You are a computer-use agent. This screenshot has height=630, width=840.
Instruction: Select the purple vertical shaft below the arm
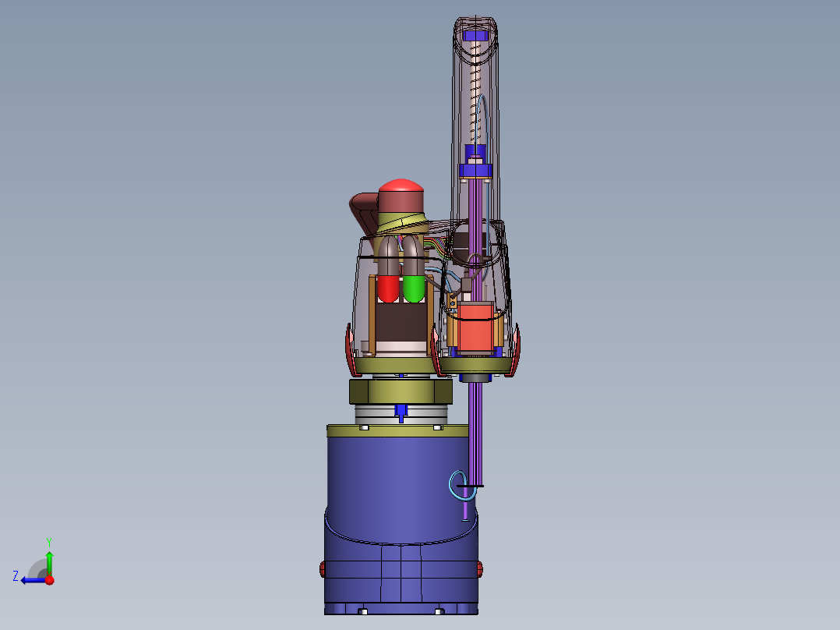[475, 434]
